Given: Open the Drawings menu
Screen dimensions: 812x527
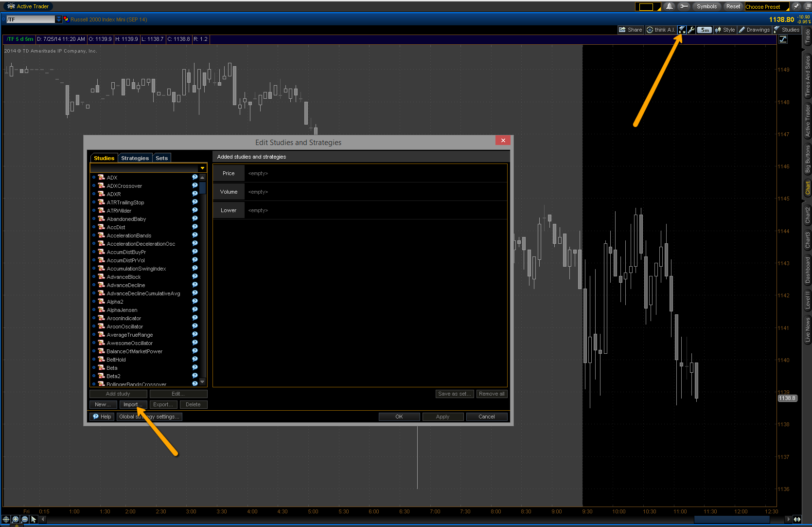Looking at the screenshot, I should [x=754, y=30].
